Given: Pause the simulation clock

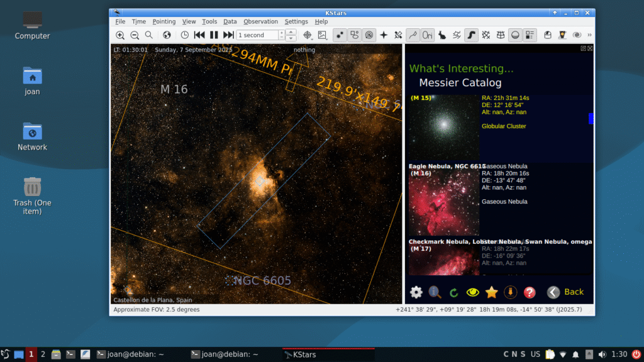Looking at the screenshot, I should (x=214, y=35).
